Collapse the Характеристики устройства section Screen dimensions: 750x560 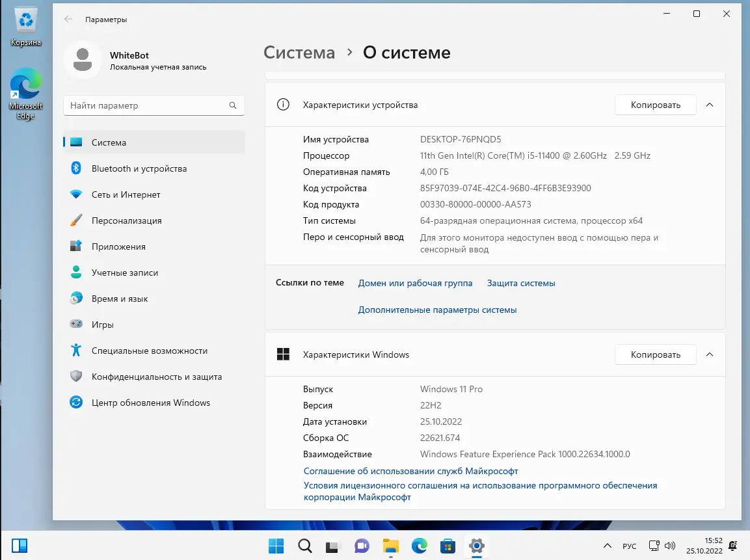pyautogui.click(x=710, y=104)
